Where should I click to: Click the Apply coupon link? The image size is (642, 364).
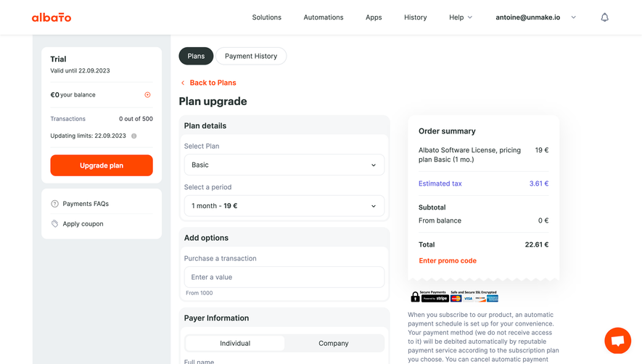pyautogui.click(x=83, y=223)
